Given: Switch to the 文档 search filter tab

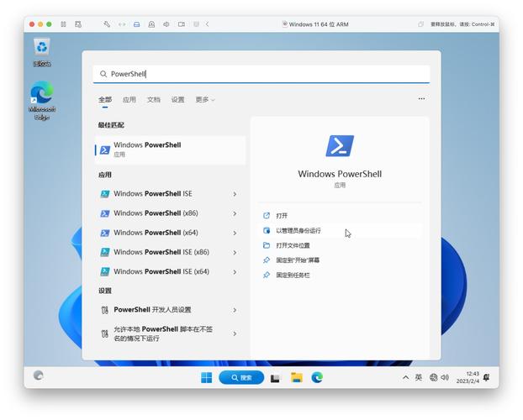Looking at the screenshot, I should (x=153, y=99).
